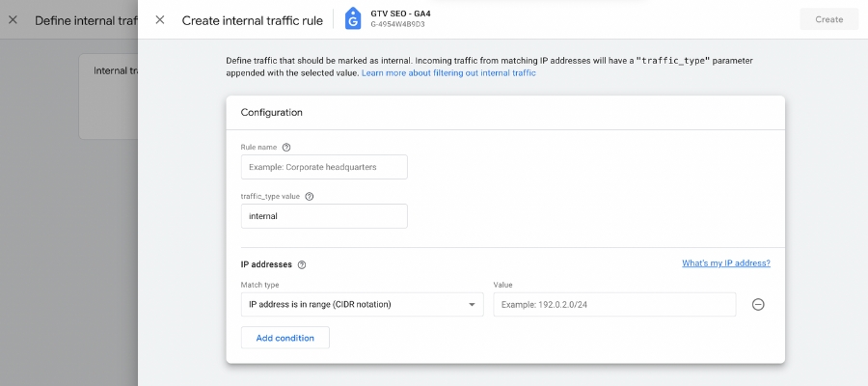The image size is (868, 386).
Task: Add another condition with Add condition
Action: tap(285, 338)
